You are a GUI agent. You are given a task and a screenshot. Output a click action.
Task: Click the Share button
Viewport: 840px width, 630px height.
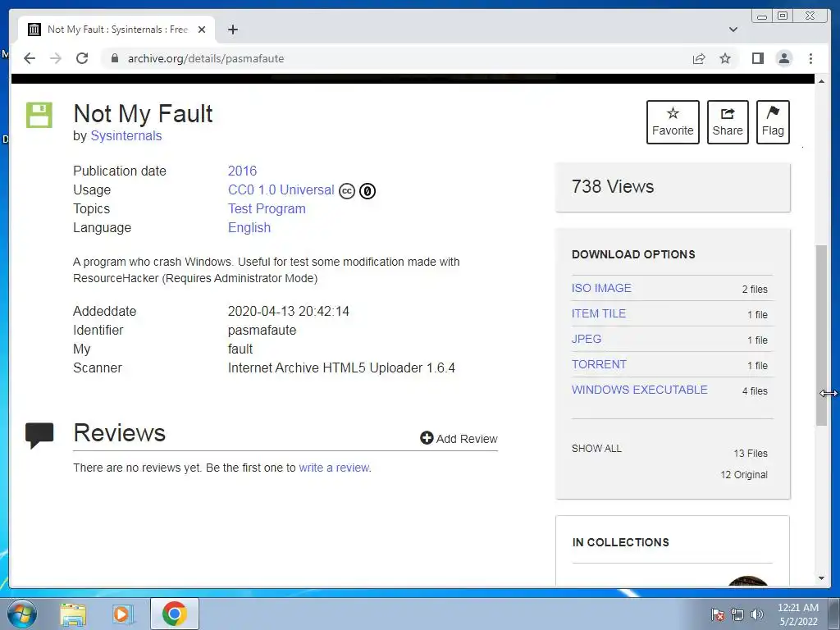728,122
